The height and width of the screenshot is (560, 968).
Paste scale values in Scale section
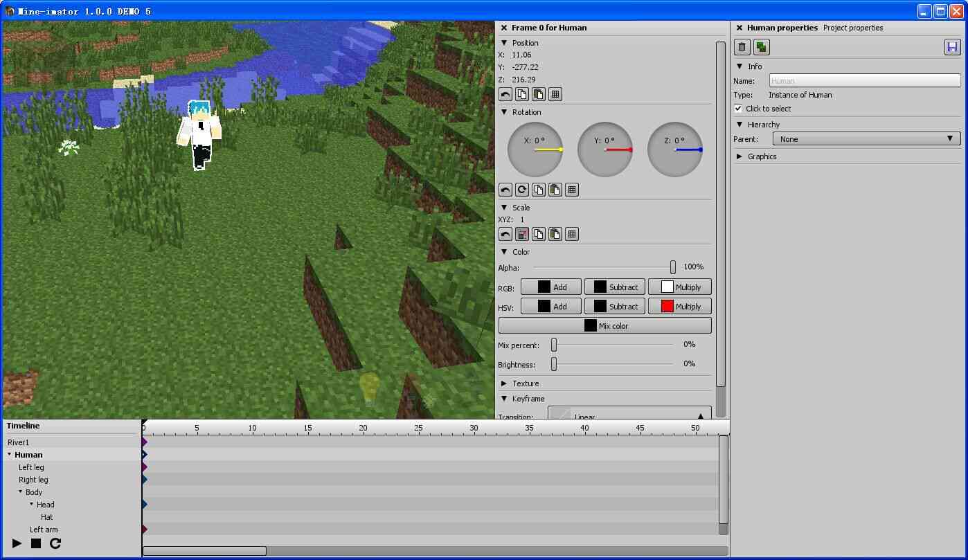point(555,234)
